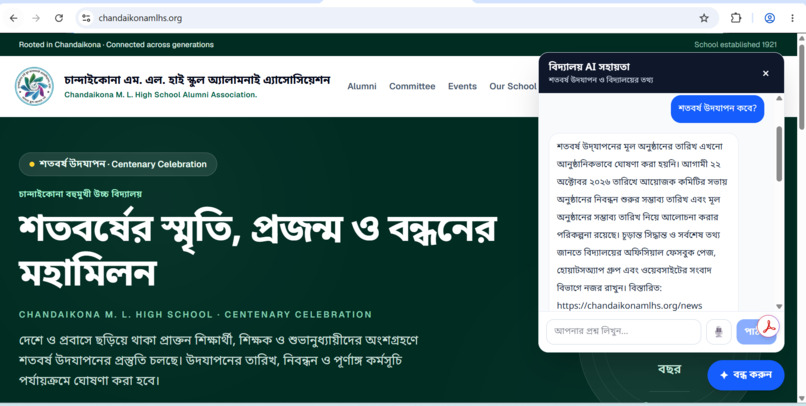Image resolution: width=806 pixels, height=406 pixels.
Task: Click the Bengali association title in header
Action: [197, 80]
